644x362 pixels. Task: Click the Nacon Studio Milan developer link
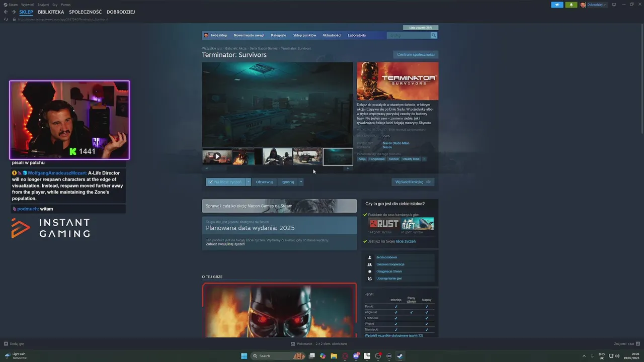click(396, 143)
